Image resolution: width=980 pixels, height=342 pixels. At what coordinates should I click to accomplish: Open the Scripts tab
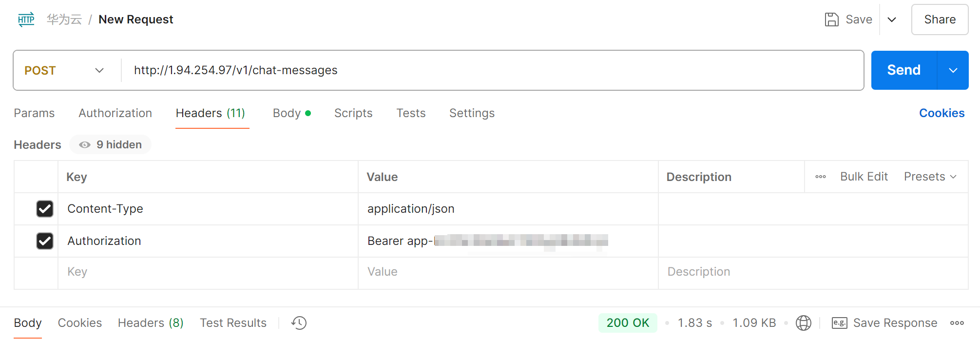click(x=353, y=113)
